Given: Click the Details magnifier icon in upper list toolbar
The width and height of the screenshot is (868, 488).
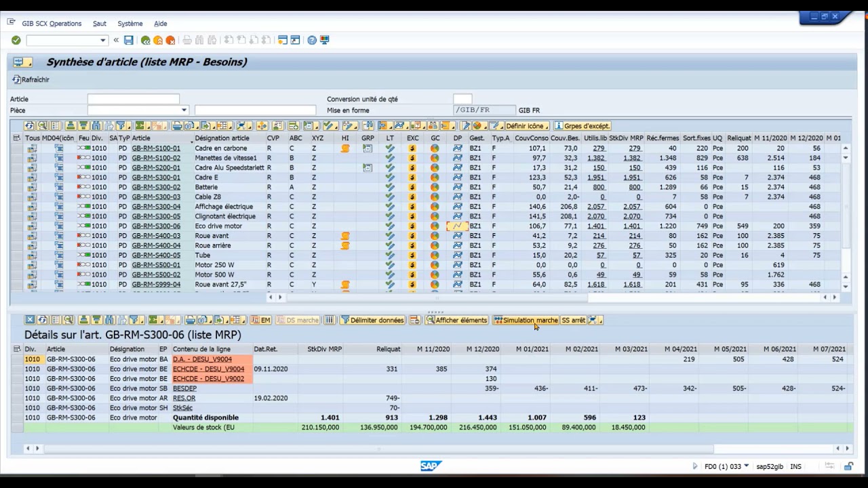Looking at the screenshot, I should [x=42, y=126].
